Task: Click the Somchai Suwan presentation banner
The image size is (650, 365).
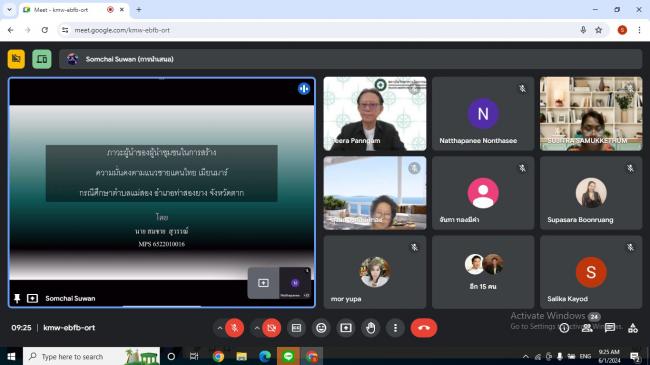Action: click(351, 59)
